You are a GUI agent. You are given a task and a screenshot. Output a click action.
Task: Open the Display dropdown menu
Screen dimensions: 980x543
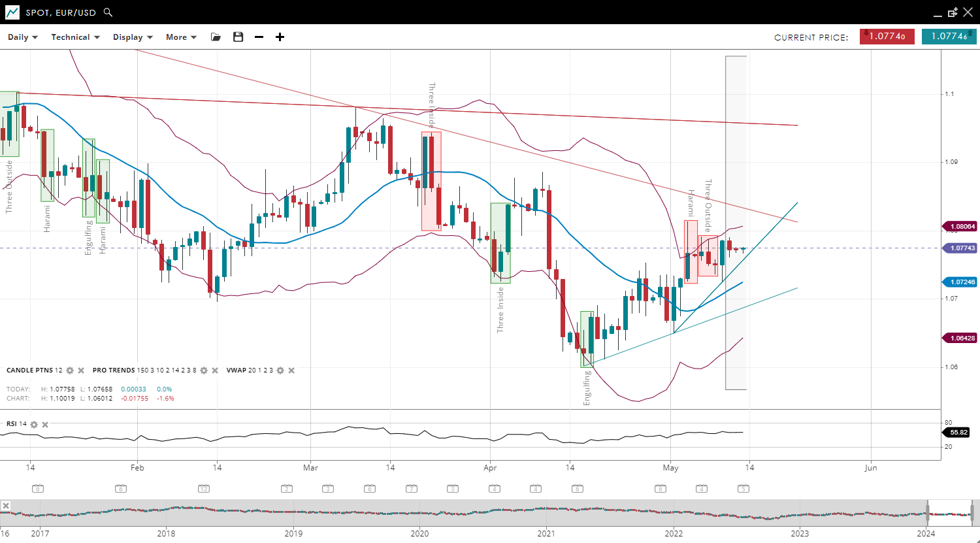click(x=133, y=37)
